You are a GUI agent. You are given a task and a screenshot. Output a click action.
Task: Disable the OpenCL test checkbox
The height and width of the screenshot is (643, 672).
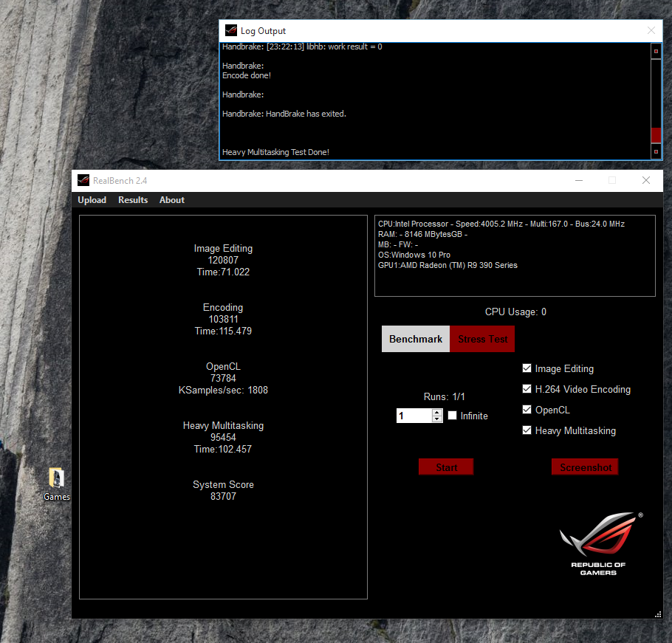pos(527,409)
